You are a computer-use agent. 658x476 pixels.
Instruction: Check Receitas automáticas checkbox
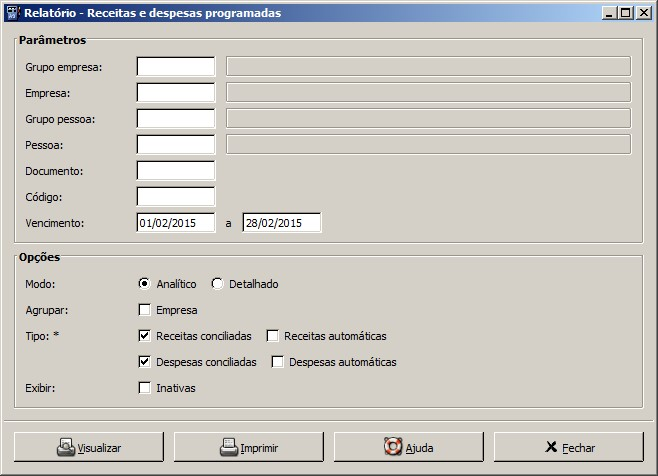pos(273,336)
